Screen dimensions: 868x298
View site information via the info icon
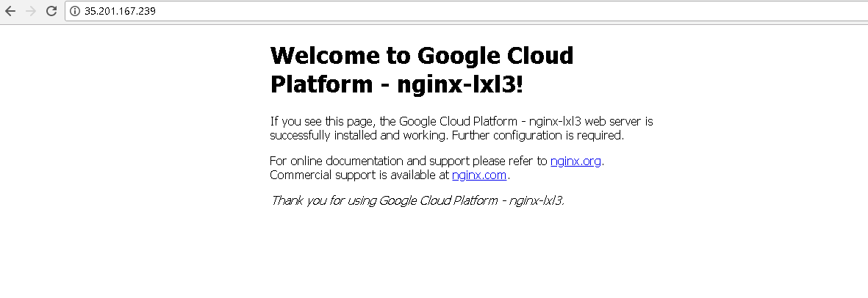75,11
